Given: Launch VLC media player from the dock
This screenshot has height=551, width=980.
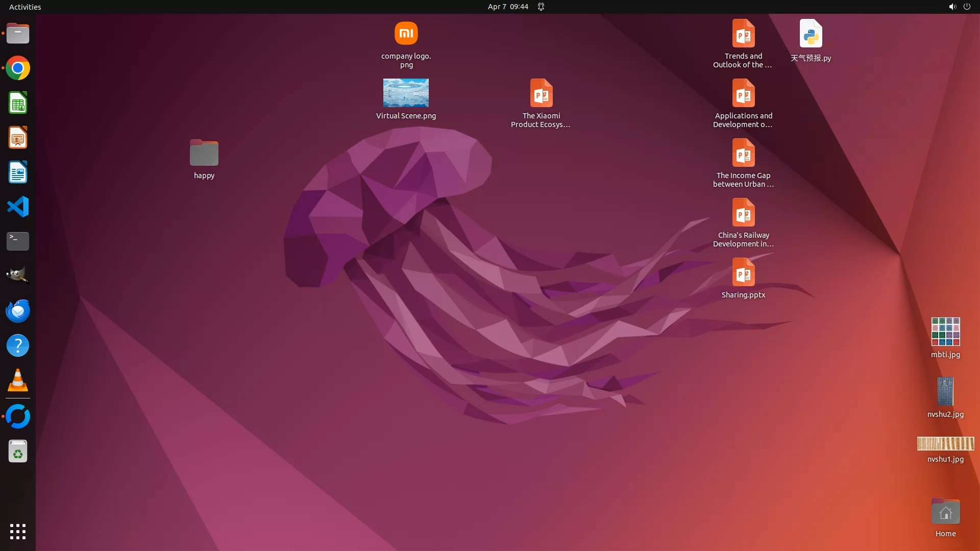Looking at the screenshot, I should 18,381.
